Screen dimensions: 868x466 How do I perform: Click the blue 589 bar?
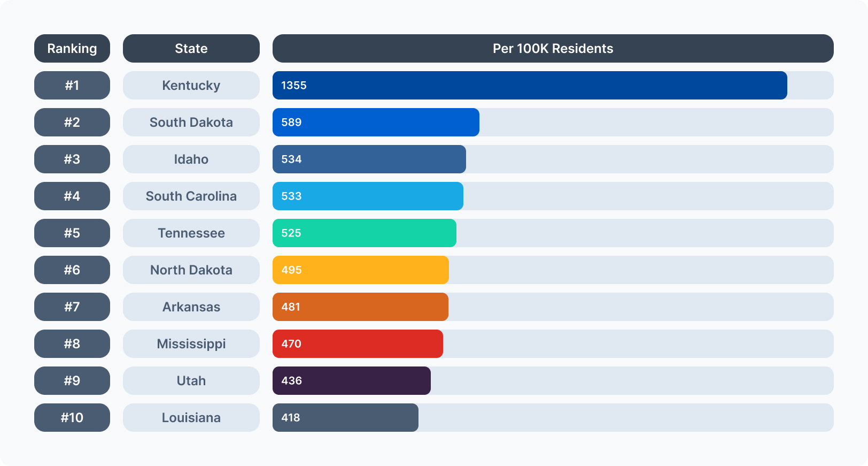376,123
